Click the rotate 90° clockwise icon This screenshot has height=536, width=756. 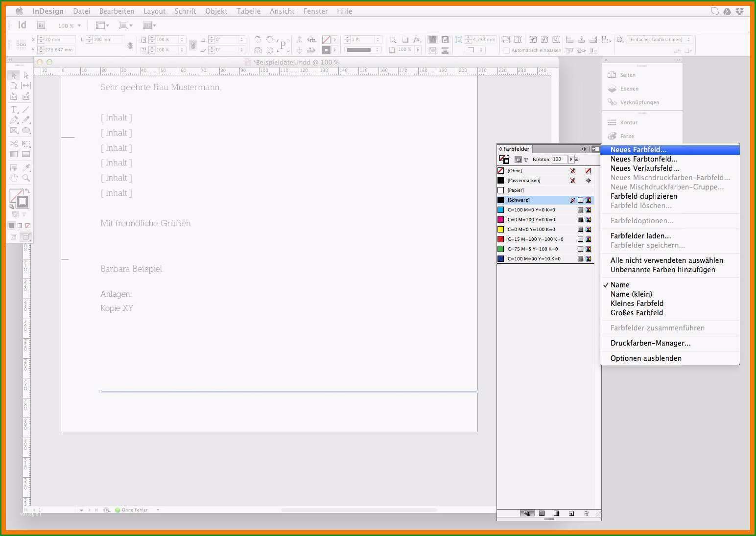click(258, 40)
